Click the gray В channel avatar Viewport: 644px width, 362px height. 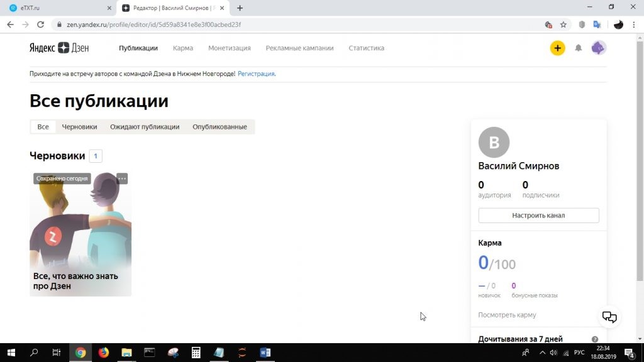tap(494, 143)
